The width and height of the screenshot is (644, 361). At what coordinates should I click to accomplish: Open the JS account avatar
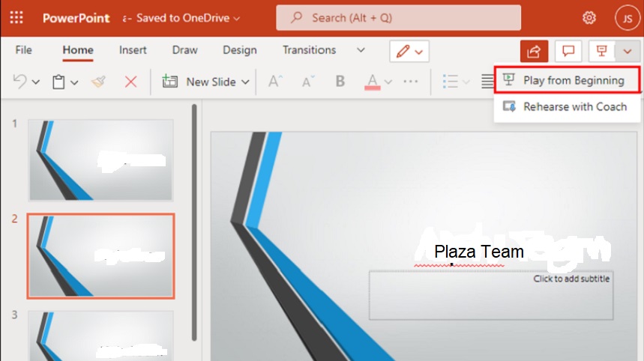pyautogui.click(x=628, y=19)
